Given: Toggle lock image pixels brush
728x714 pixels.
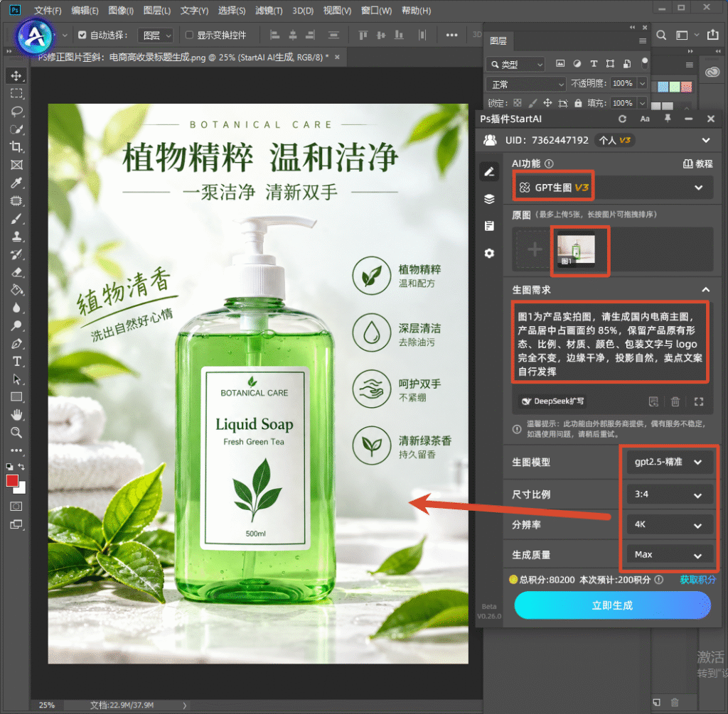Looking at the screenshot, I should point(532,103).
